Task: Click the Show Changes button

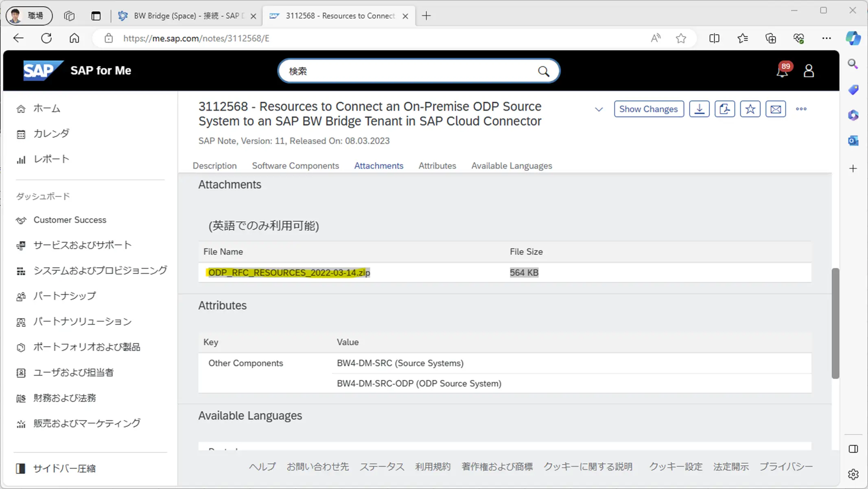Action: point(649,109)
